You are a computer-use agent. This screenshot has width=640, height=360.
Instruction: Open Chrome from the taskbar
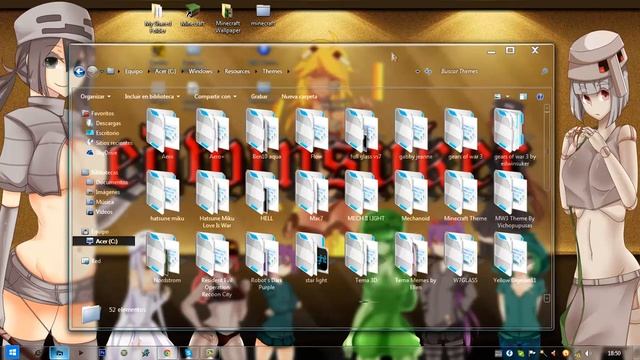[x=167, y=353]
